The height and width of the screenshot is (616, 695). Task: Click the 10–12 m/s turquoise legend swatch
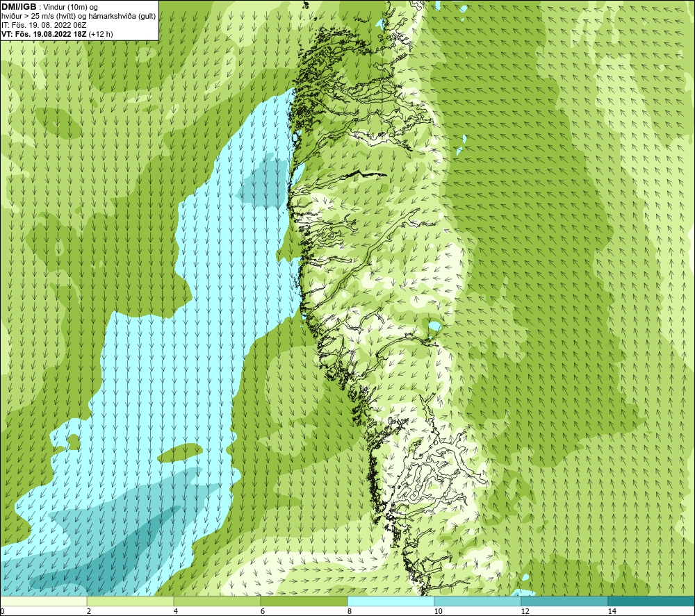pos(478,601)
